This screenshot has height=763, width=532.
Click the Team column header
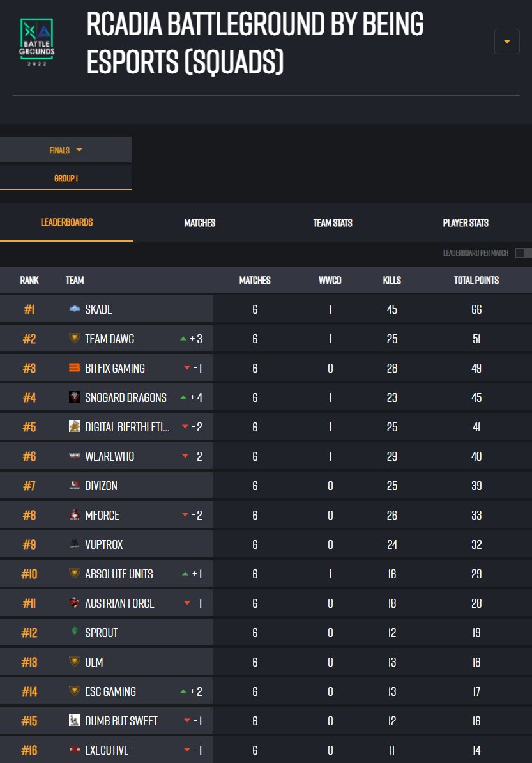click(x=74, y=281)
